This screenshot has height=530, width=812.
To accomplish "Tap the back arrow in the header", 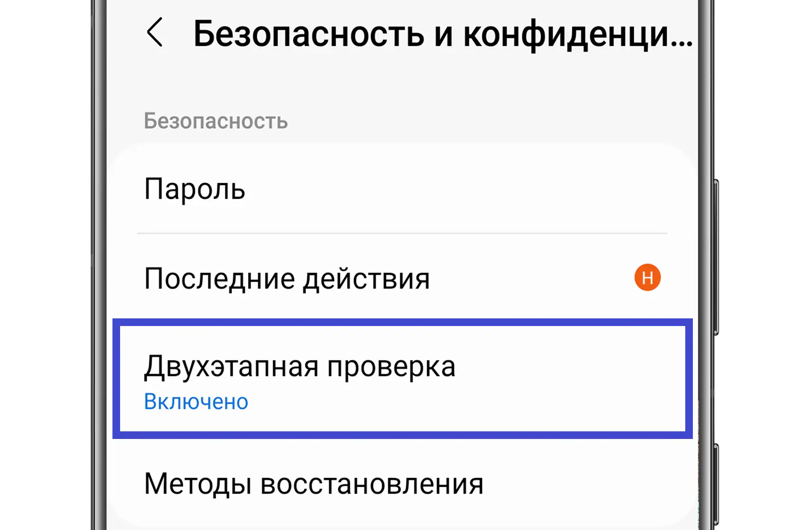I will tap(155, 32).
